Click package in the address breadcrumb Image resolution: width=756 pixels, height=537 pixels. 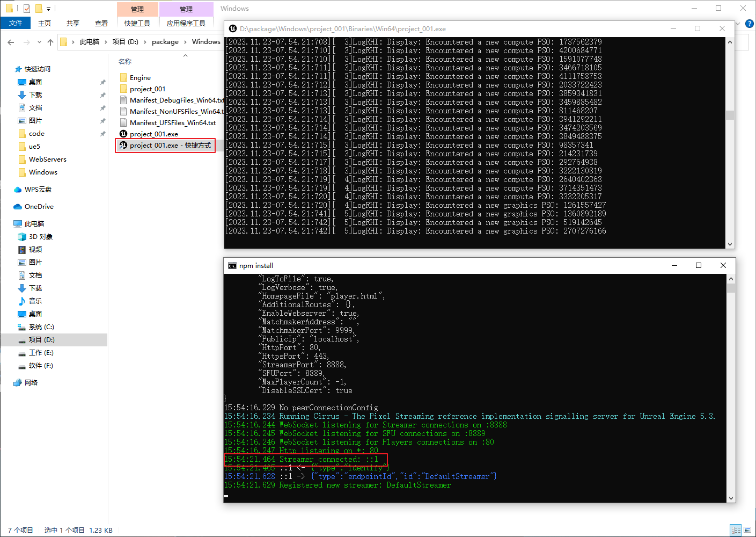pyautogui.click(x=165, y=42)
